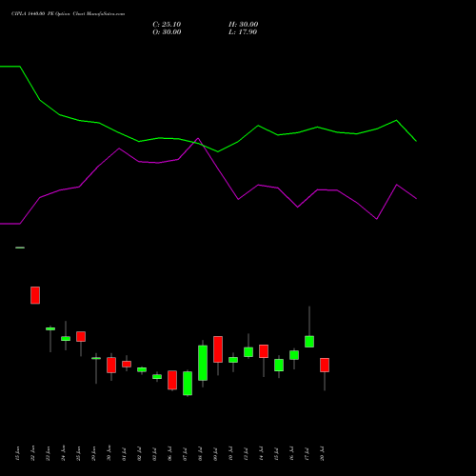Select the close value C: 25.10
Image resolution: width=476 pixels, height=476 pixels.
click(167, 25)
